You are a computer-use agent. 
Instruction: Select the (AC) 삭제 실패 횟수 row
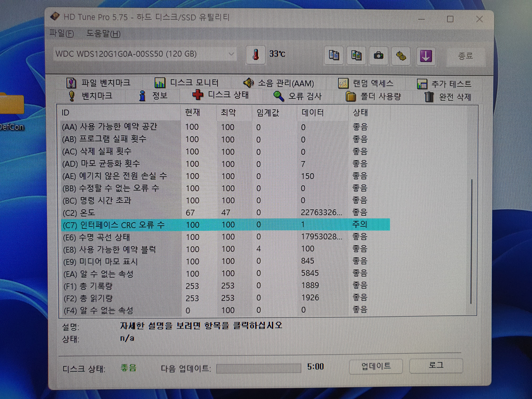click(225, 151)
